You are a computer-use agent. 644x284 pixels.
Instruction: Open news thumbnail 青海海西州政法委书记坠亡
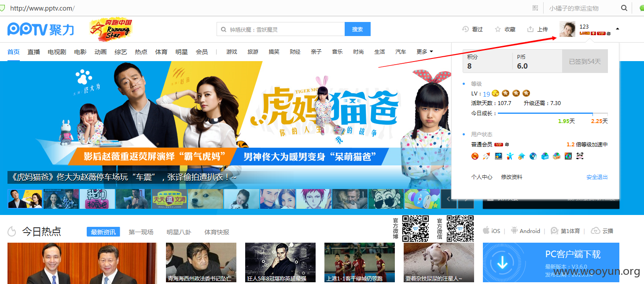[x=201, y=262]
